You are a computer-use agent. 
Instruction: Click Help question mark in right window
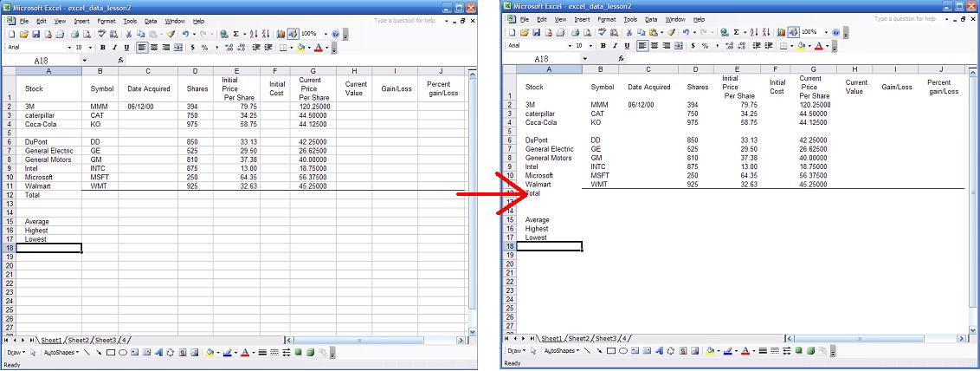(x=835, y=33)
